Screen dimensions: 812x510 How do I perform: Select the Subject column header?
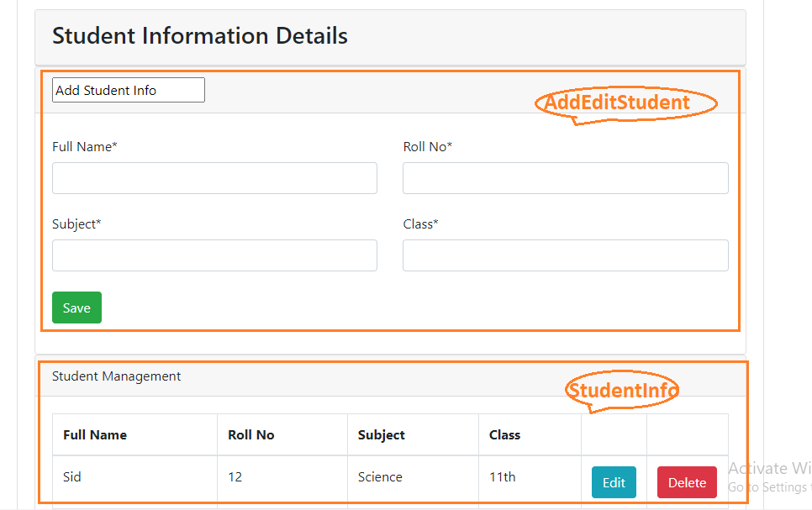pos(382,435)
